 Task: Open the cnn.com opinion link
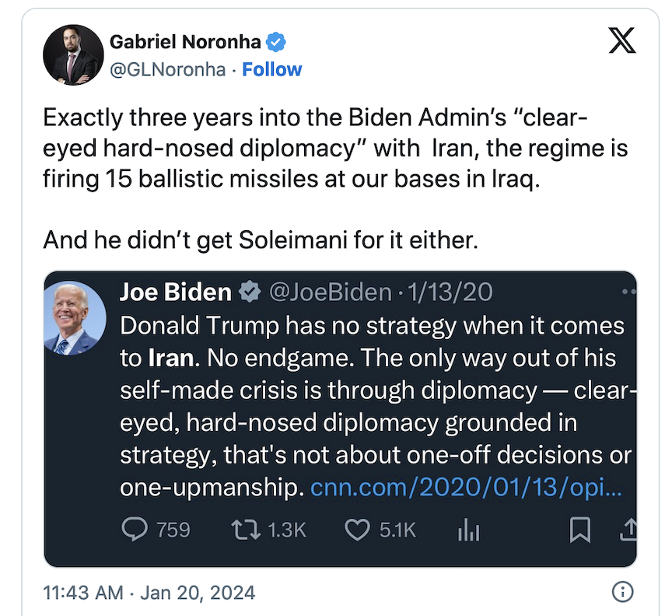tap(467, 488)
